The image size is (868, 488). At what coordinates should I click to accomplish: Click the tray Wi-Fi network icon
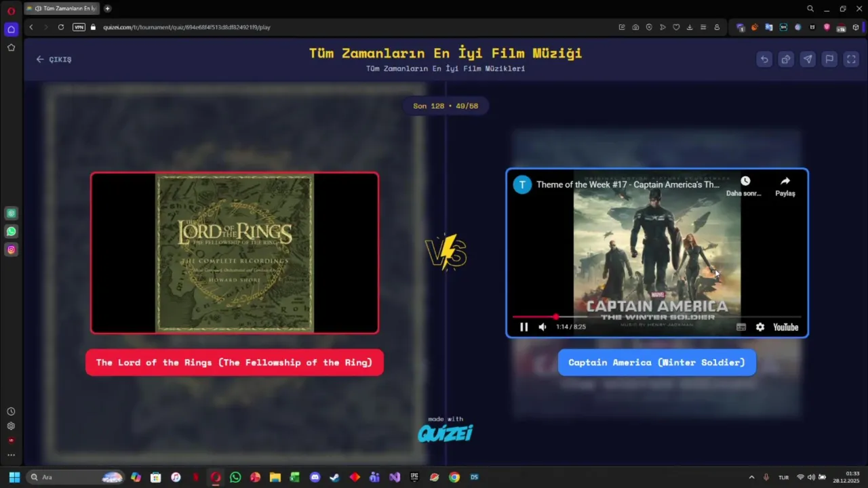(800, 477)
